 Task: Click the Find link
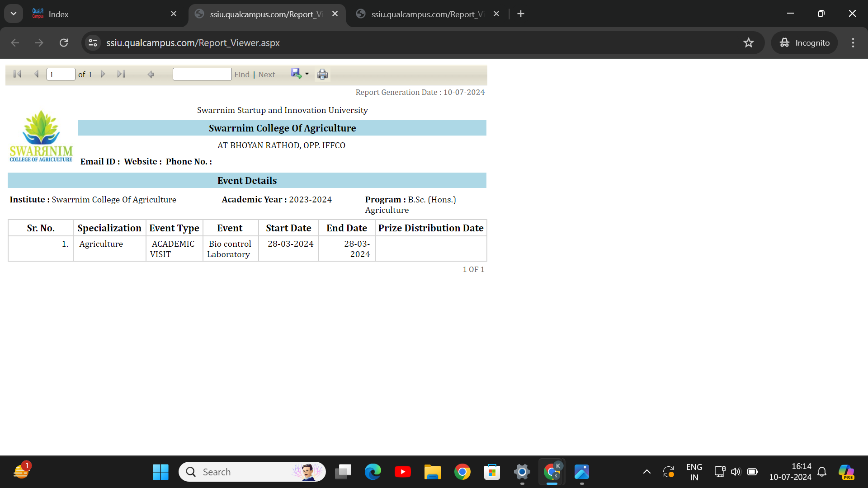coord(242,75)
